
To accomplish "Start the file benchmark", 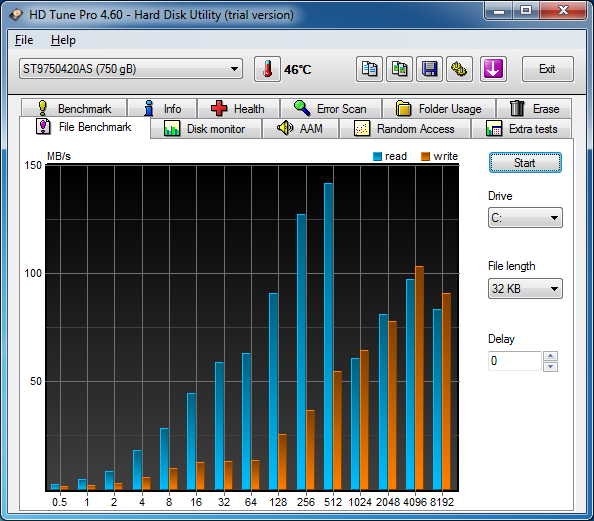I will tap(525, 163).
